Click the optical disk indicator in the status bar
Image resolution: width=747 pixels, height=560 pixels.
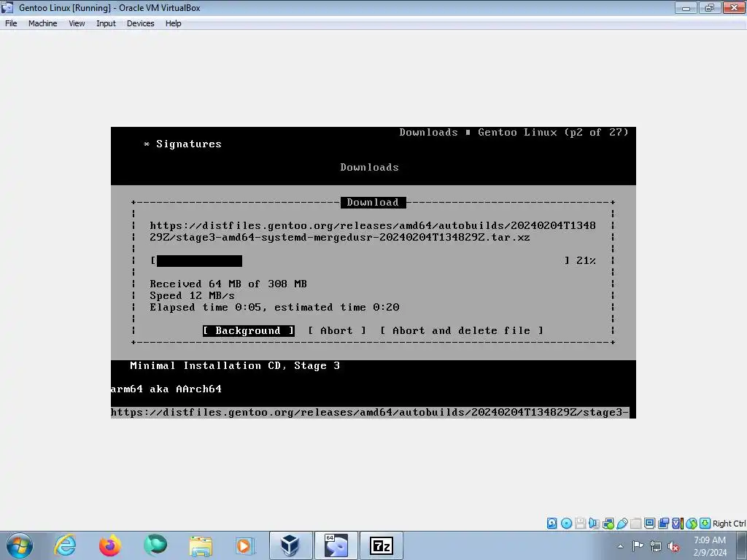point(566,524)
